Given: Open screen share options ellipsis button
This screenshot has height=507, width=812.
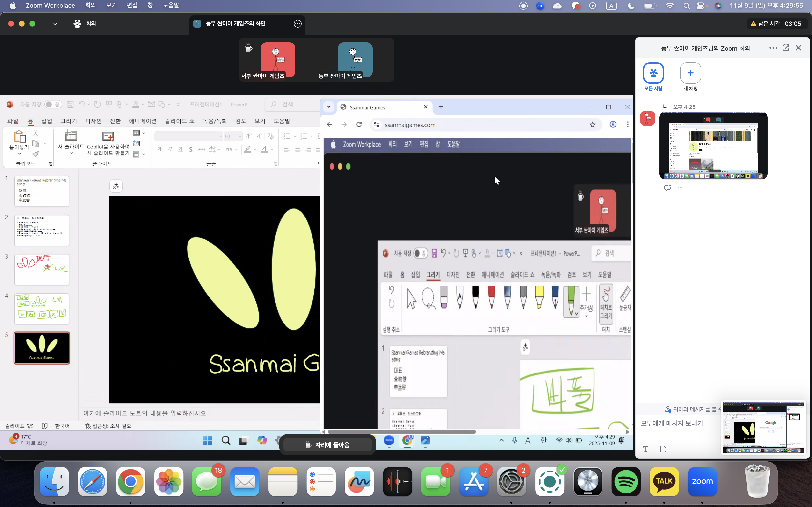Looking at the screenshot, I should (x=298, y=23).
